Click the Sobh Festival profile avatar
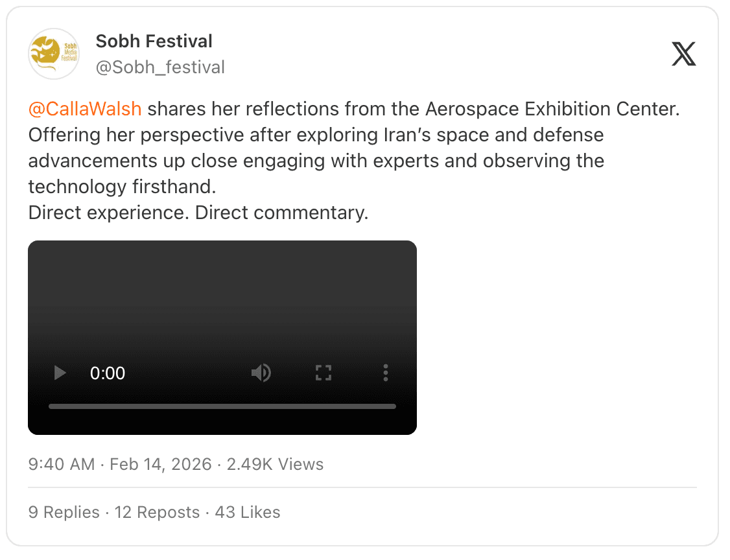Screen dimensions: 730x560 pos(54,54)
